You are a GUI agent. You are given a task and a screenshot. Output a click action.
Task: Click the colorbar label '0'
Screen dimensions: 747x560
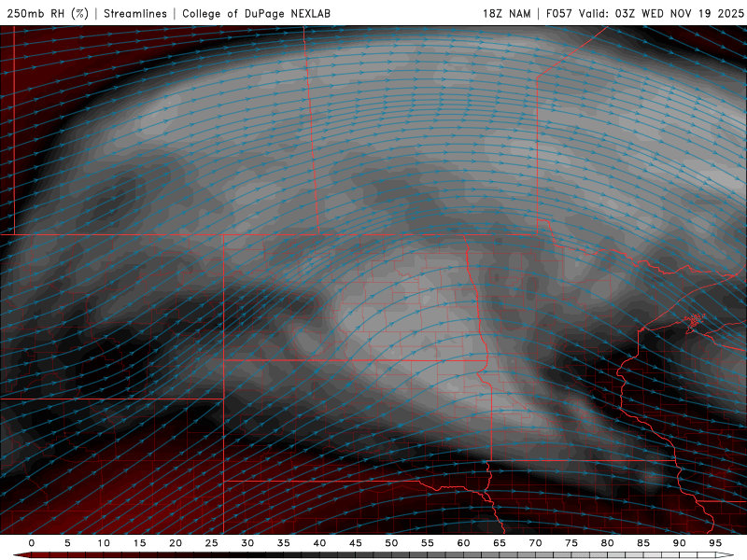tap(32, 543)
